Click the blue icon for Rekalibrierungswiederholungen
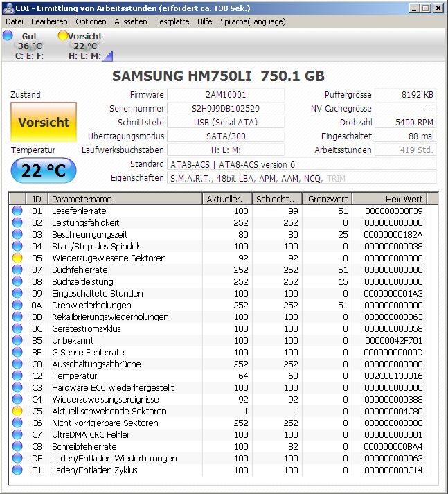The height and width of the screenshot is (494, 448). coord(17,317)
